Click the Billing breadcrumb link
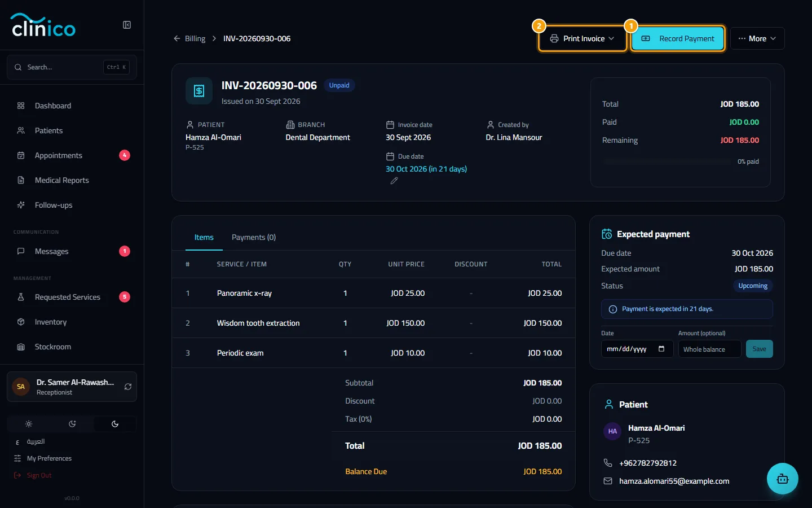812x508 pixels. click(195, 38)
